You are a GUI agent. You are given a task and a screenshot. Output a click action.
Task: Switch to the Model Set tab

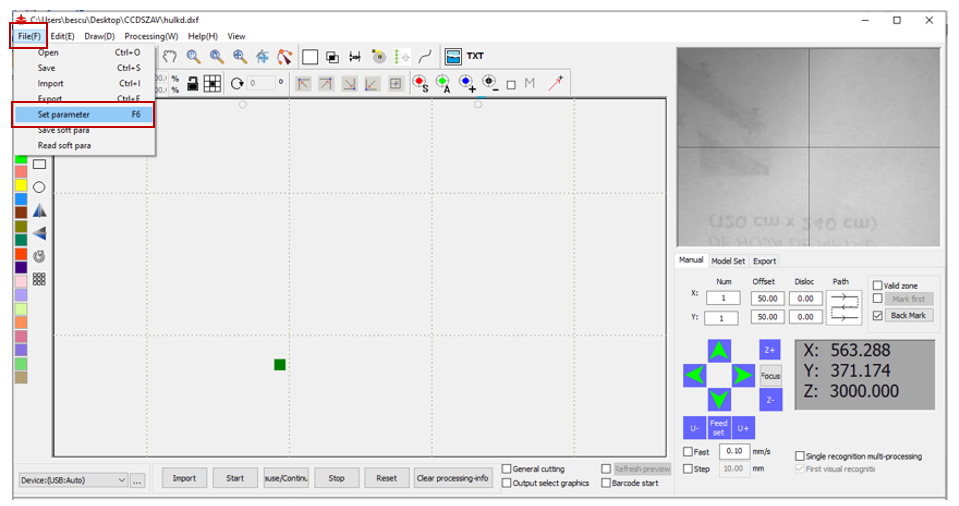click(728, 261)
